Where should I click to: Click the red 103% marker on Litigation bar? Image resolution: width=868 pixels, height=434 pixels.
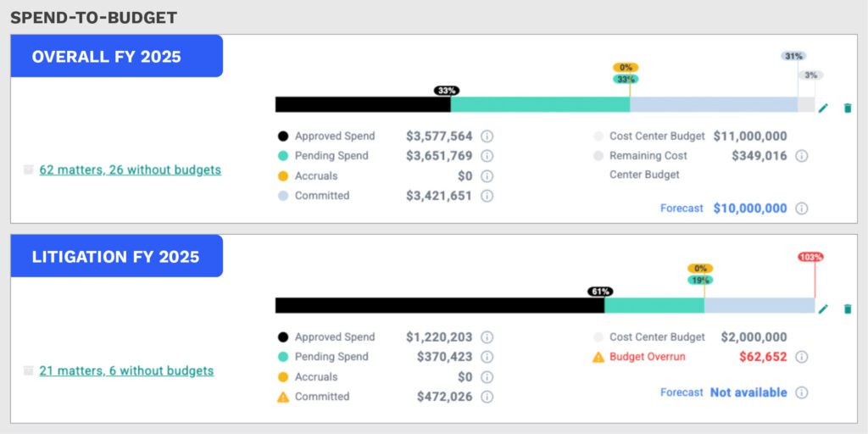click(x=810, y=257)
